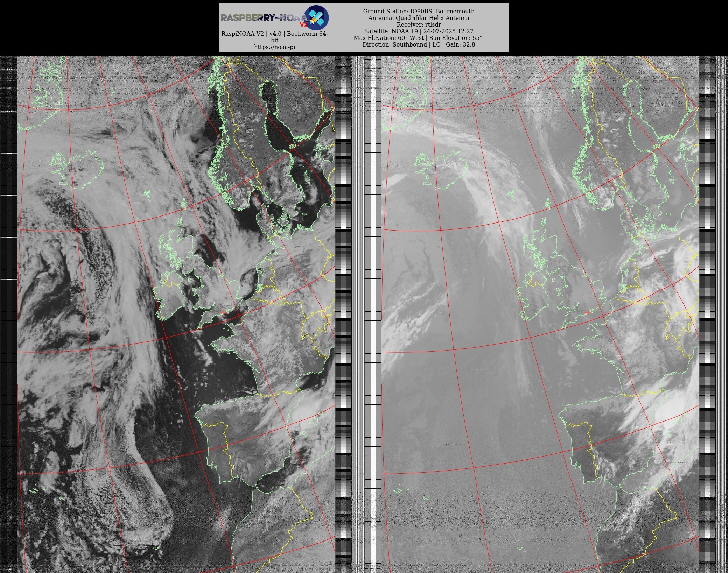The height and width of the screenshot is (573, 728).
Task: Click Iceland's outline in the right infrared image
Action: tap(440, 170)
